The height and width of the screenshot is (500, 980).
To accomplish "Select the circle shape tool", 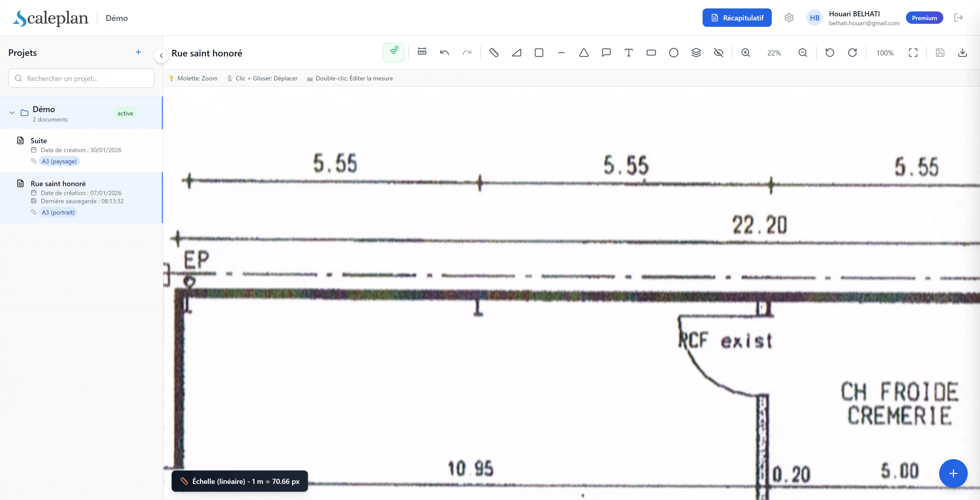I will click(673, 53).
